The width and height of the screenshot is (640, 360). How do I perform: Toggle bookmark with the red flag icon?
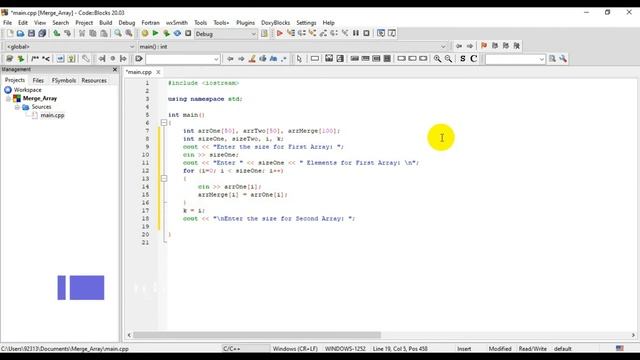pyautogui.click(x=484, y=46)
